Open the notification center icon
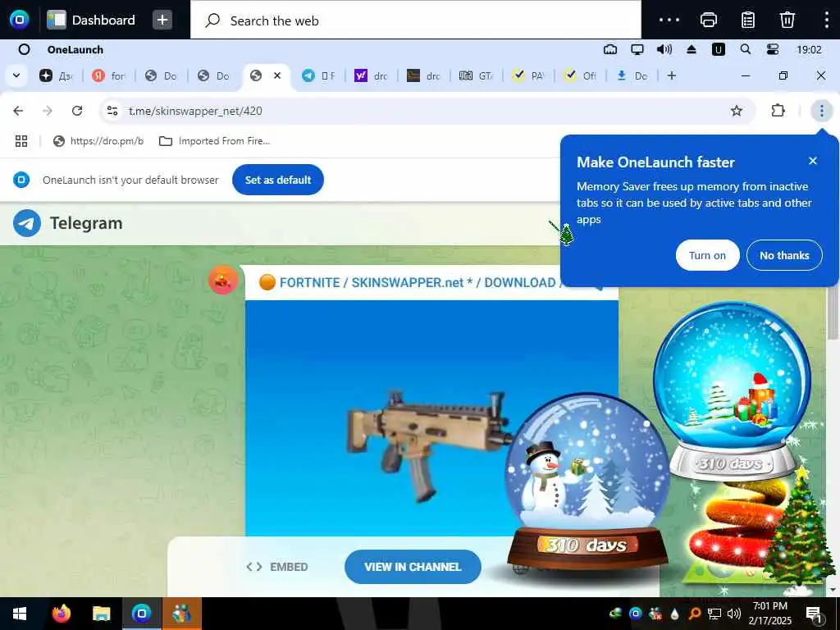 click(814, 614)
